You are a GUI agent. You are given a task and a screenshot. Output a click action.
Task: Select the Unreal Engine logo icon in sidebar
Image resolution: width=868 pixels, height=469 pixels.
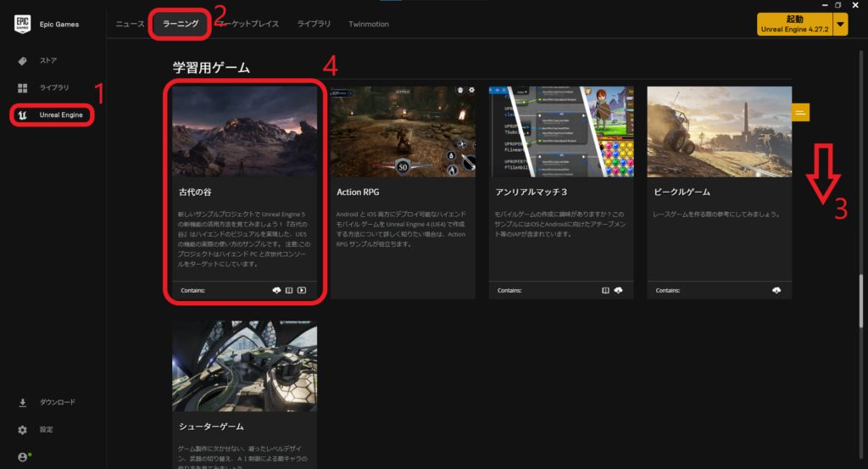click(x=22, y=115)
